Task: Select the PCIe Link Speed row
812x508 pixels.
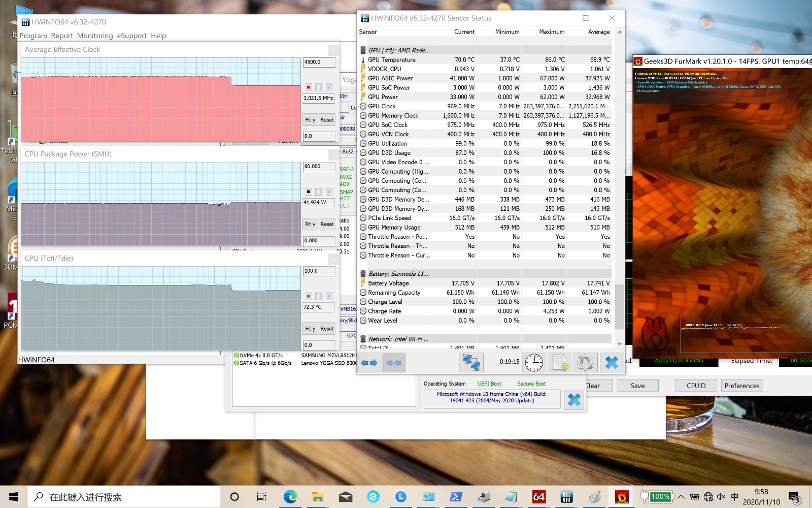Action: point(486,218)
